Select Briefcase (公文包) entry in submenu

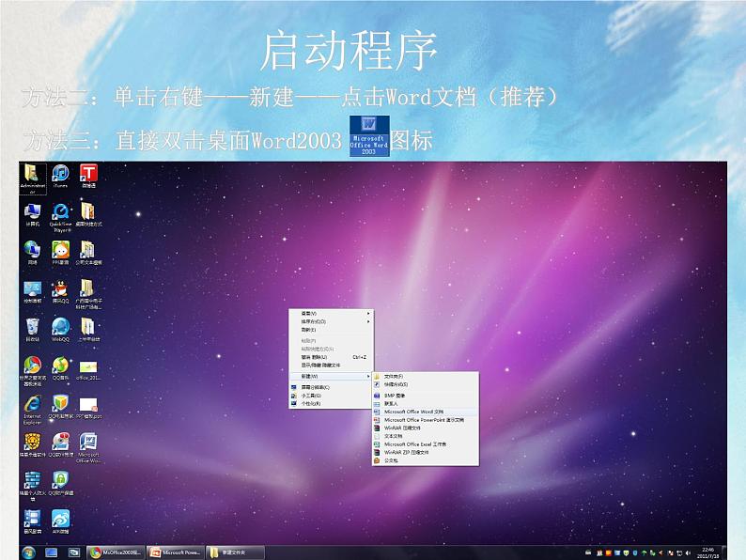click(x=426, y=460)
